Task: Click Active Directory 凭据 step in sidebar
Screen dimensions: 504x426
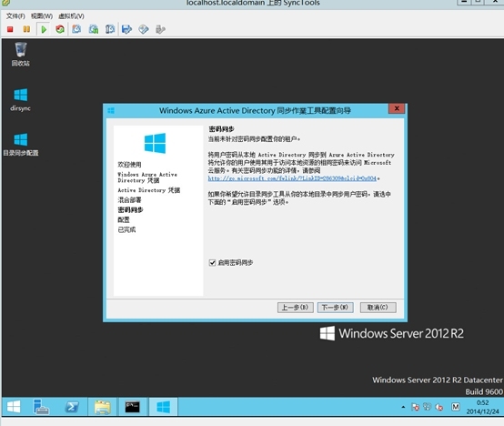Action: (149, 190)
